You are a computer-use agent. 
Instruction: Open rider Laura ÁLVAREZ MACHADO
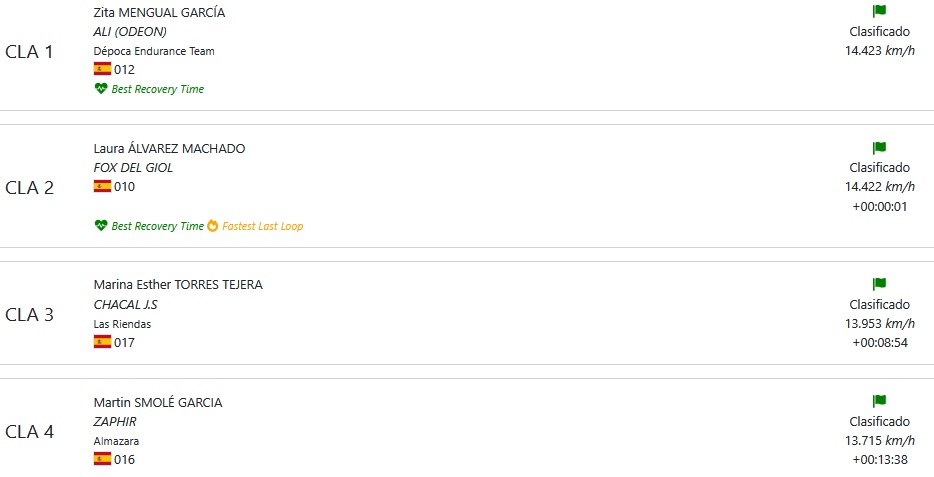(169, 149)
